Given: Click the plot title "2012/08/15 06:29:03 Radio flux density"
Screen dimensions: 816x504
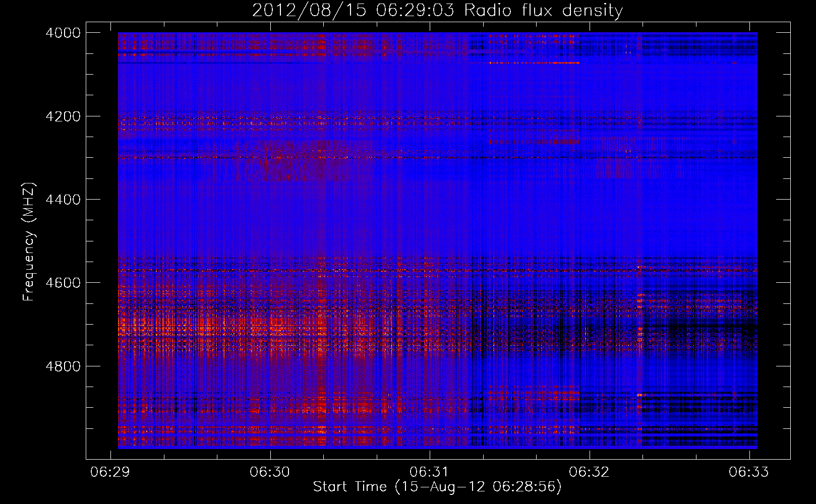Looking at the screenshot, I should click(x=437, y=11).
